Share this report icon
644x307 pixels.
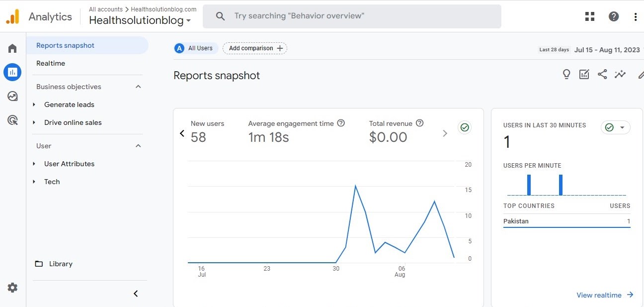602,74
